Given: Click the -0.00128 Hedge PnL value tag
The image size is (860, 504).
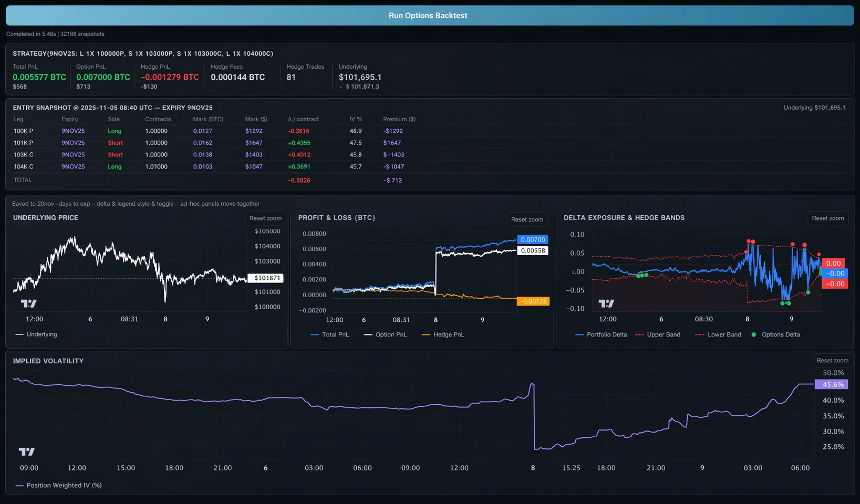Looking at the screenshot, I should tap(533, 301).
